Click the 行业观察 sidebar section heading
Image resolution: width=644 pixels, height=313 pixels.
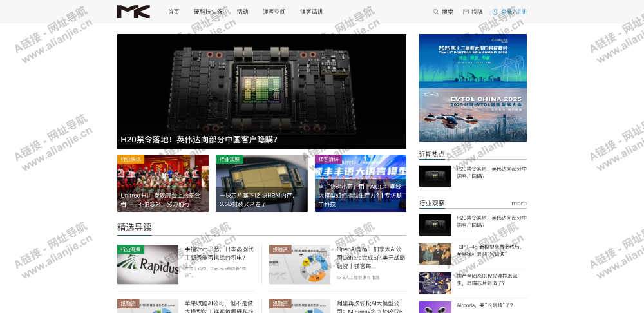click(431, 204)
